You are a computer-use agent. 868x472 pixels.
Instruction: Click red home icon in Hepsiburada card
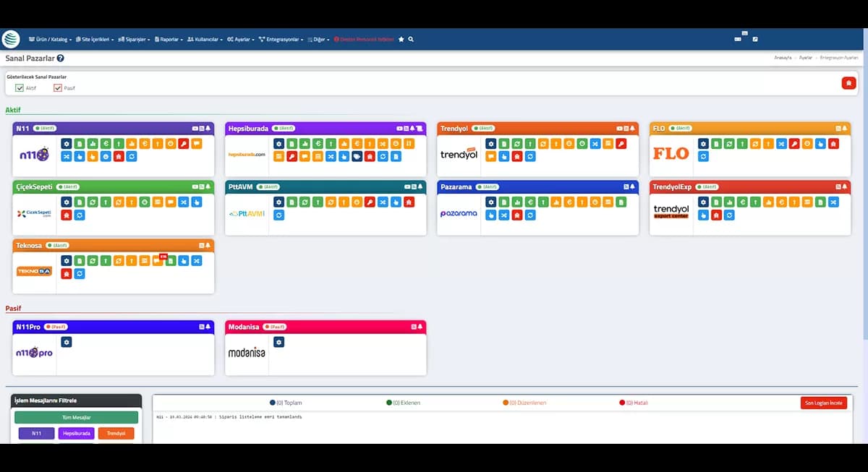(x=370, y=156)
